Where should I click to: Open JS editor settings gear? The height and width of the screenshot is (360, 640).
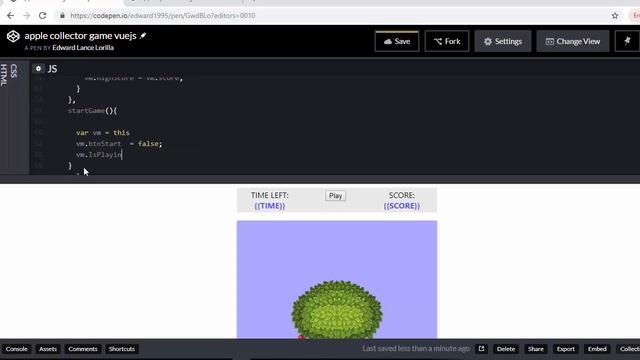pyautogui.click(x=38, y=69)
